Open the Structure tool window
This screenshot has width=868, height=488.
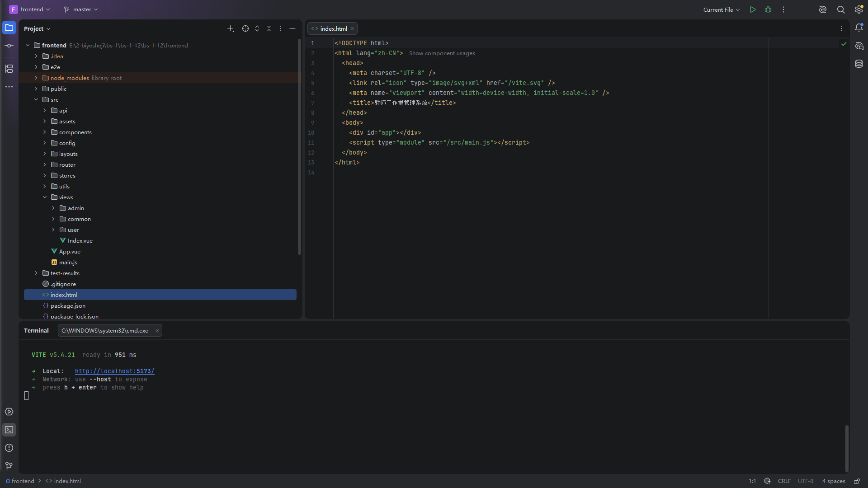[x=9, y=69]
